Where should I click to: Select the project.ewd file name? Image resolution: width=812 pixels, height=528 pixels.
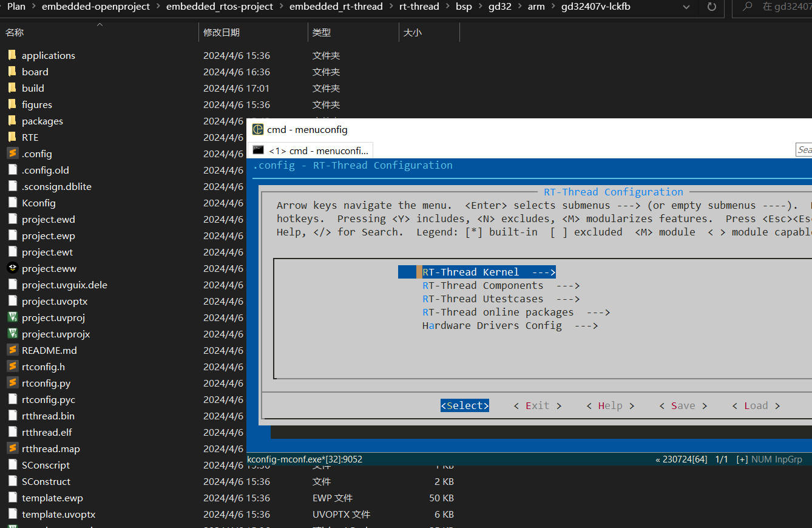click(x=49, y=219)
